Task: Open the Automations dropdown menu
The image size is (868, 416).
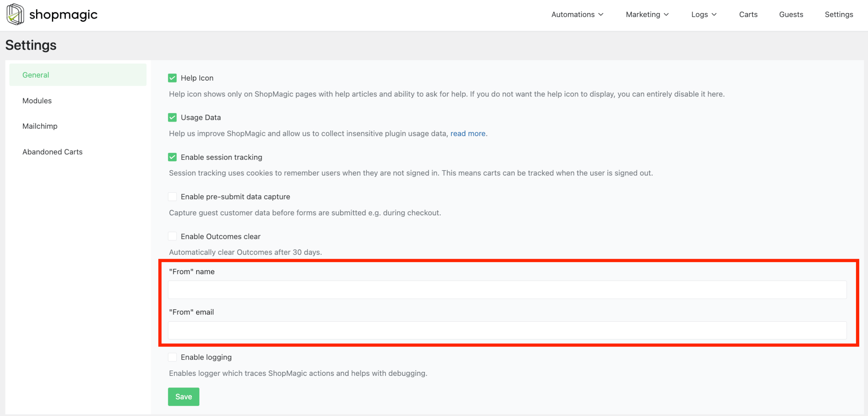Action: 577,14
